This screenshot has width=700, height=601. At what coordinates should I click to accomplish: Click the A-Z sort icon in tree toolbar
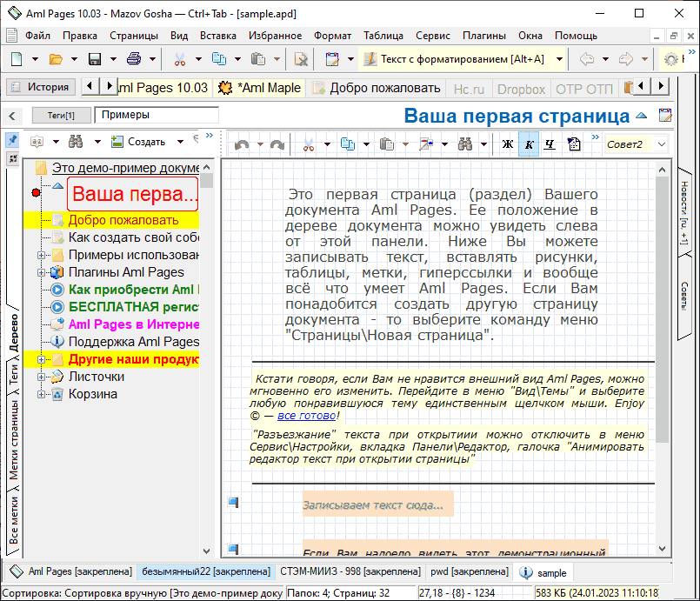point(37,142)
